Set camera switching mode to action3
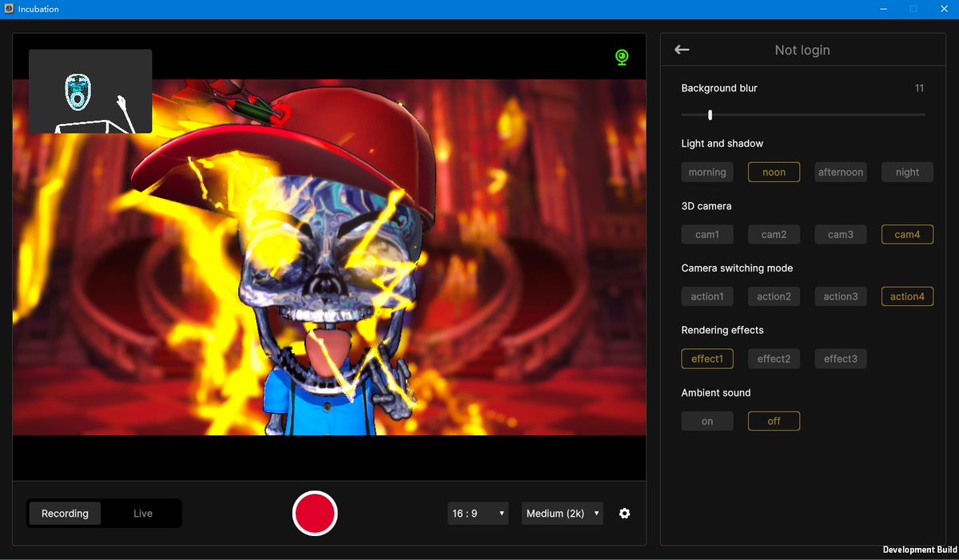This screenshot has height=560, width=959. click(x=841, y=296)
